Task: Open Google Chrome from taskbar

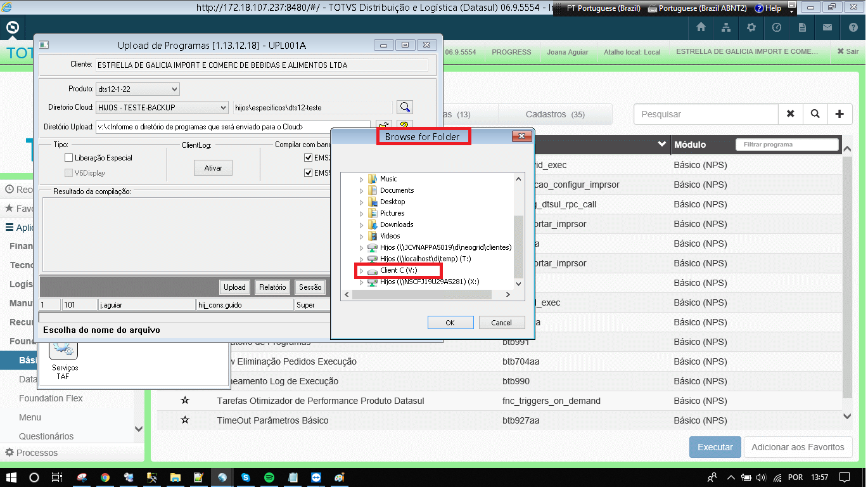Action: (105, 477)
